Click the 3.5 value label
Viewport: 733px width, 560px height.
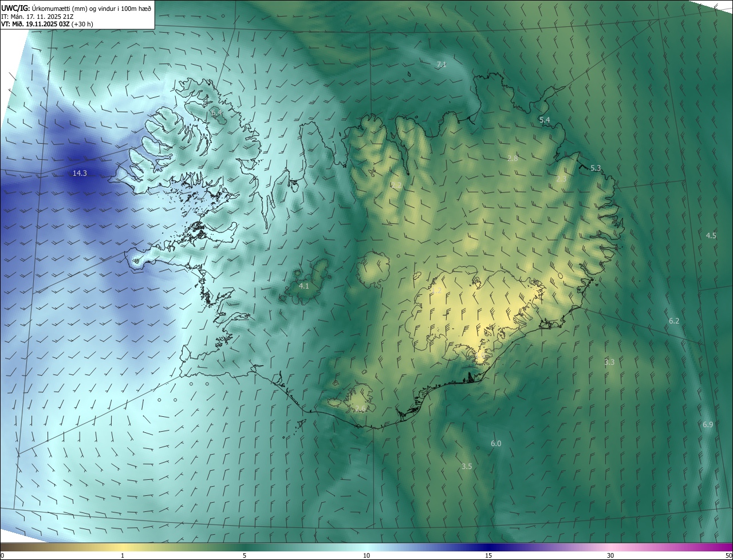467,466
